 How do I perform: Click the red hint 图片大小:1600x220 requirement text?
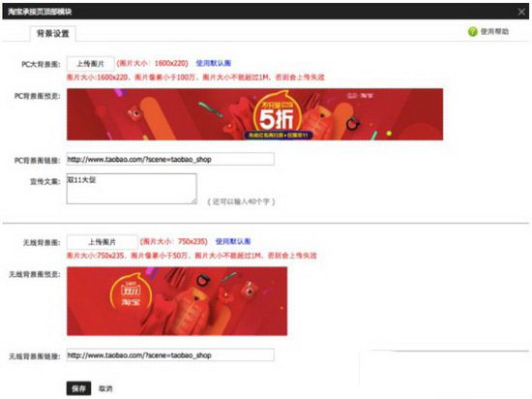(x=195, y=77)
